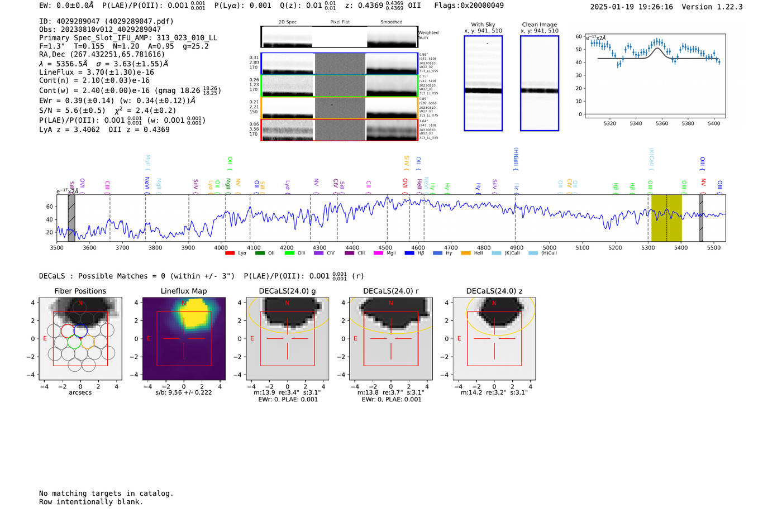This screenshot has width=782, height=532.
Task: Click the hatched gray band near 3550 Å
Action: [71, 218]
